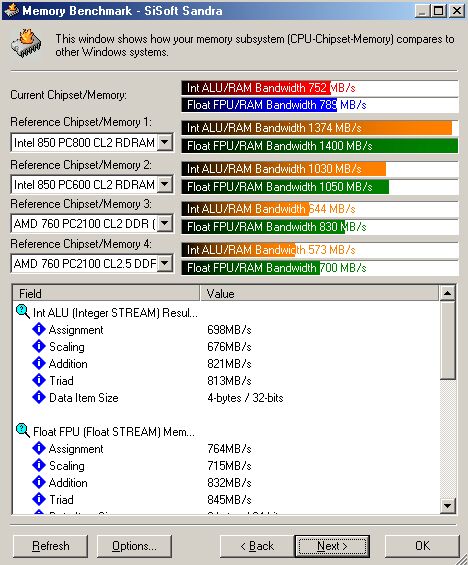Click info icon for Int ALU Scaling
Screen dimensions: 468x565
click(x=39, y=346)
